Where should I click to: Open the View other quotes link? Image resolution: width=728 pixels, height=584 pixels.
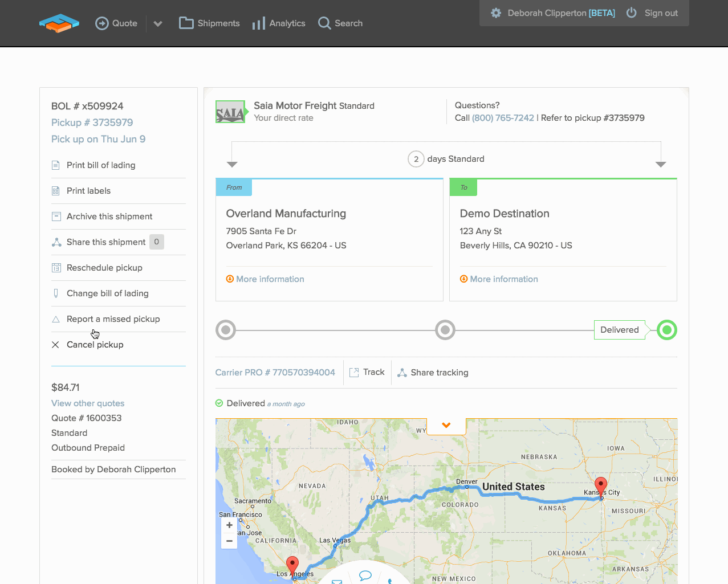88,403
